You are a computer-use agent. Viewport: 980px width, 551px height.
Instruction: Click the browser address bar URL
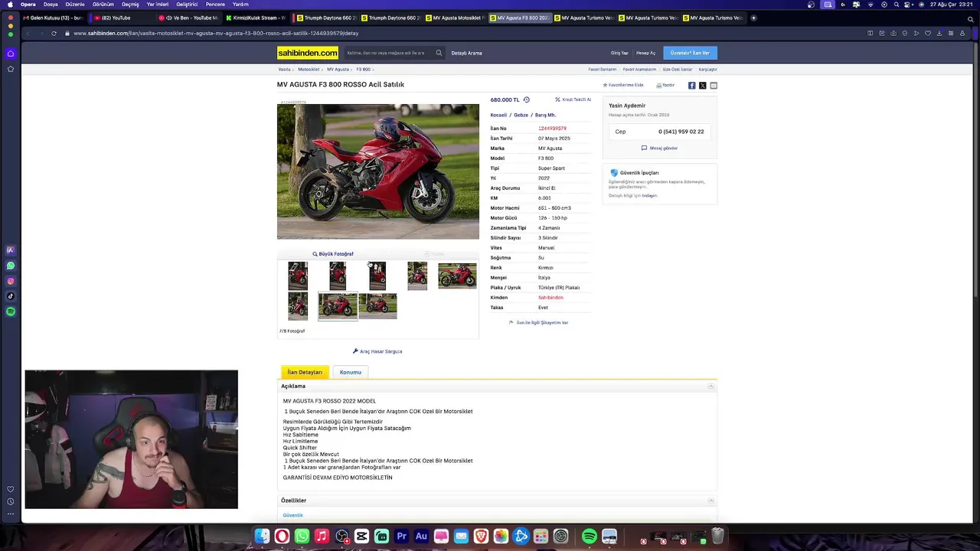[216, 34]
